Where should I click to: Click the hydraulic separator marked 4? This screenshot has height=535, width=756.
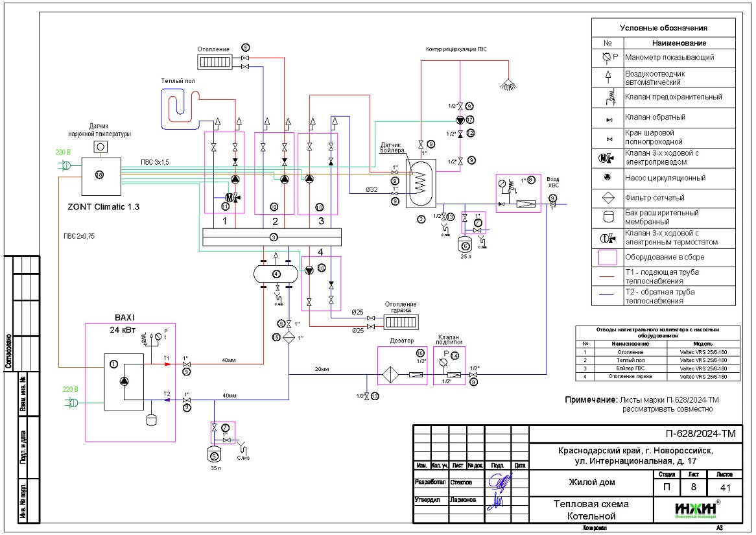pyautogui.click(x=276, y=274)
